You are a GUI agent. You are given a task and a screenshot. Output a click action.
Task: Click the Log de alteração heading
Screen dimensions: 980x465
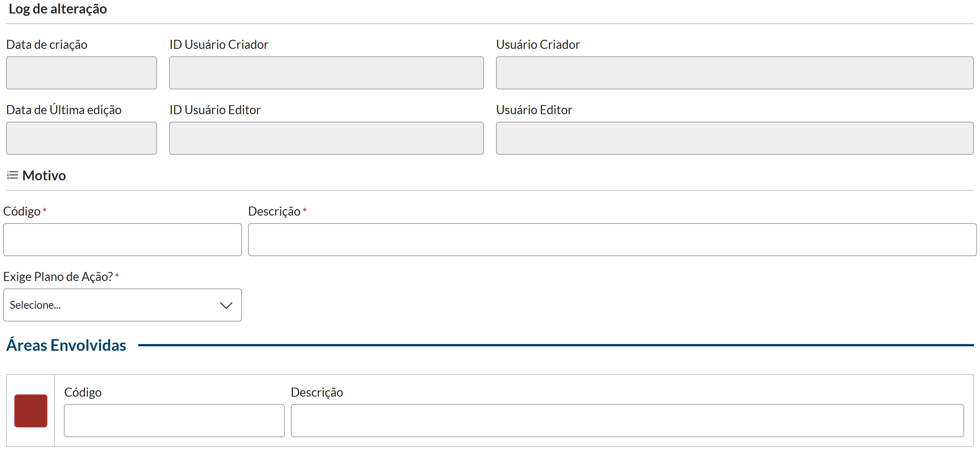58,9
